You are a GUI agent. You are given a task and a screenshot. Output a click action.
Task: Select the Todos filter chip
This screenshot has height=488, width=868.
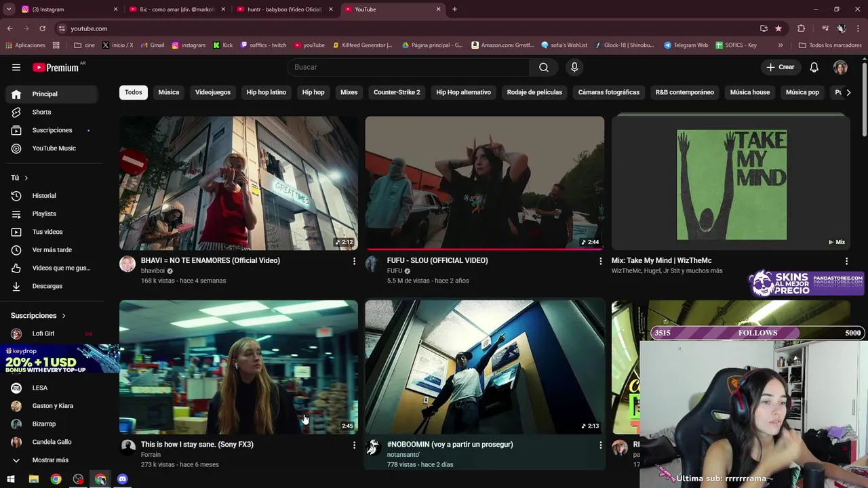click(x=134, y=92)
